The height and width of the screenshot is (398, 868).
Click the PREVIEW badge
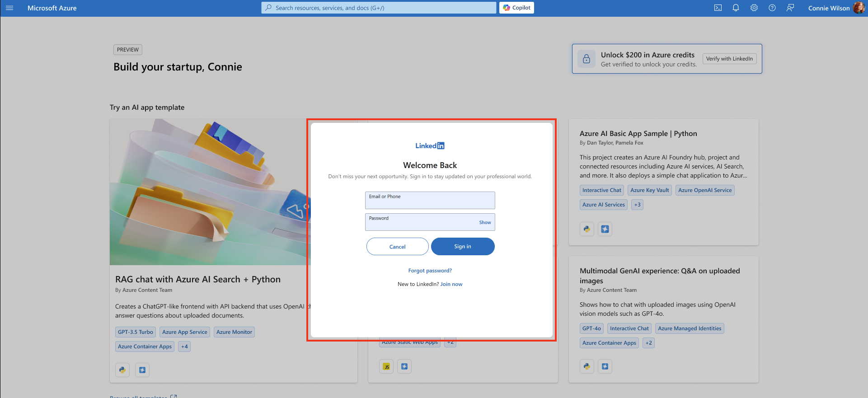pyautogui.click(x=128, y=50)
